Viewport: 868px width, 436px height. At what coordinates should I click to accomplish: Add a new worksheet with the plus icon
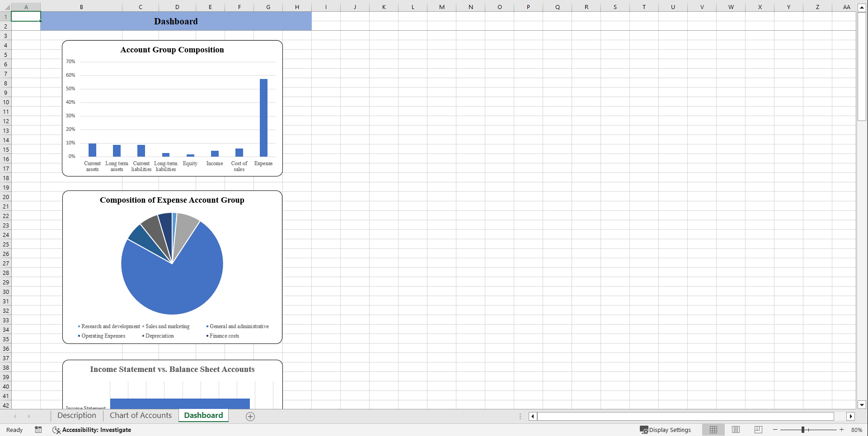250,416
